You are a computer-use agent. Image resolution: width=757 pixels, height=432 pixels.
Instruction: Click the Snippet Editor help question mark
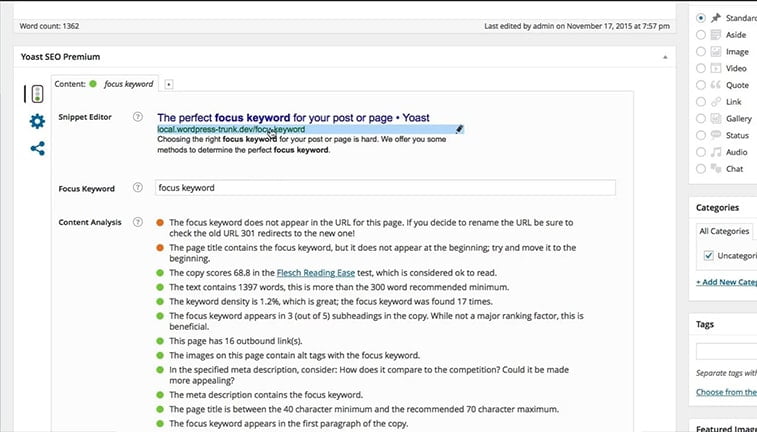pos(138,117)
